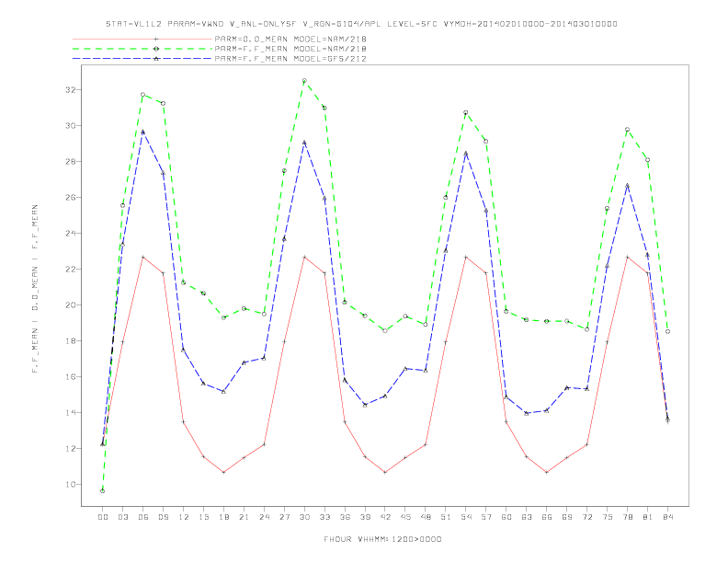Click x-axis tick label 36
The height and width of the screenshot is (563, 728).
(x=345, y=517)
